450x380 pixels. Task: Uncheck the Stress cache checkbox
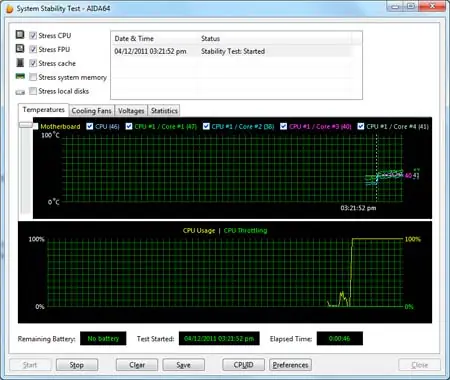click(33, 63)
